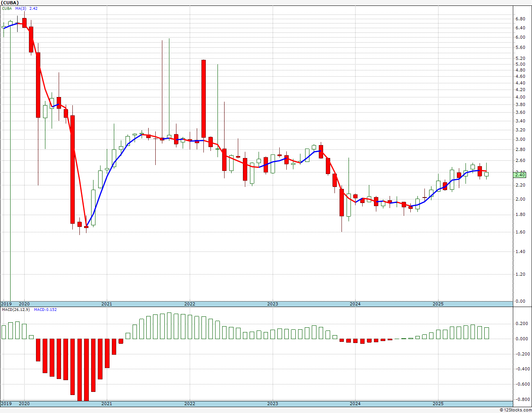This screenshot has width=532, height=413.
Task: Click the 3.60 price axis label
Action: (x=520, y=113)
